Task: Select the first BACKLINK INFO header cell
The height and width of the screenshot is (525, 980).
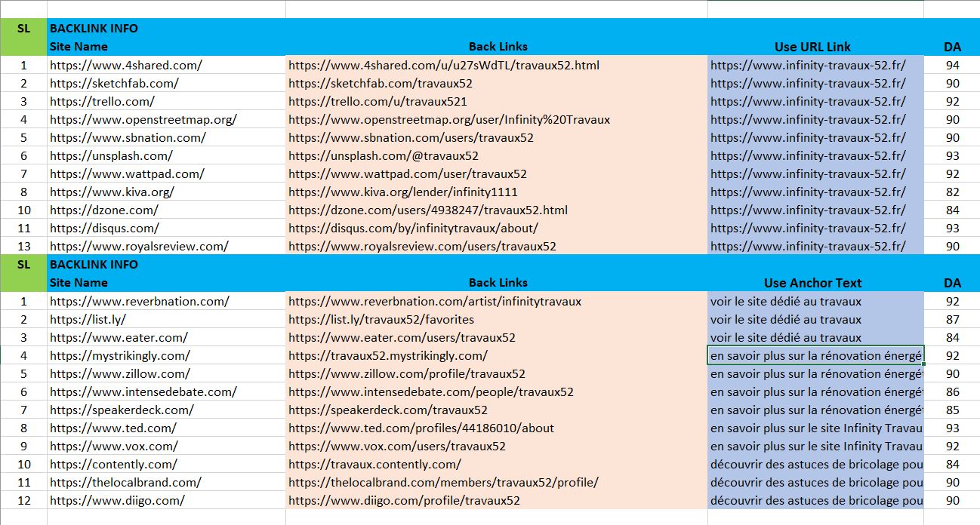Action: [94, 28]
